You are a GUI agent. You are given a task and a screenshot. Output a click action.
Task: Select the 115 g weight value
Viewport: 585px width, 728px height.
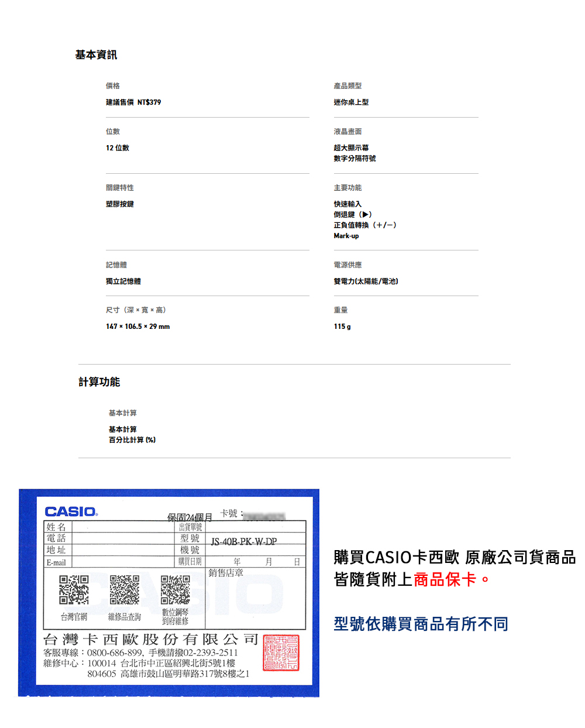pos(342,327)
